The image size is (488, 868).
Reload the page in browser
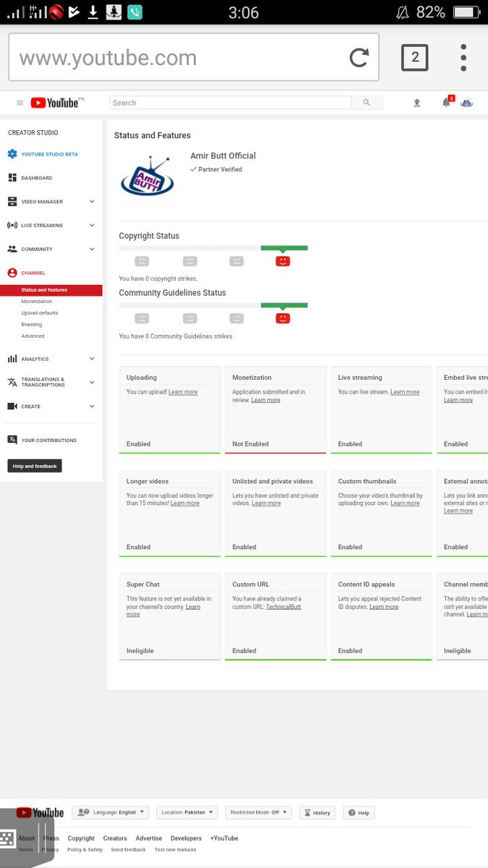[x=359, y=58]
